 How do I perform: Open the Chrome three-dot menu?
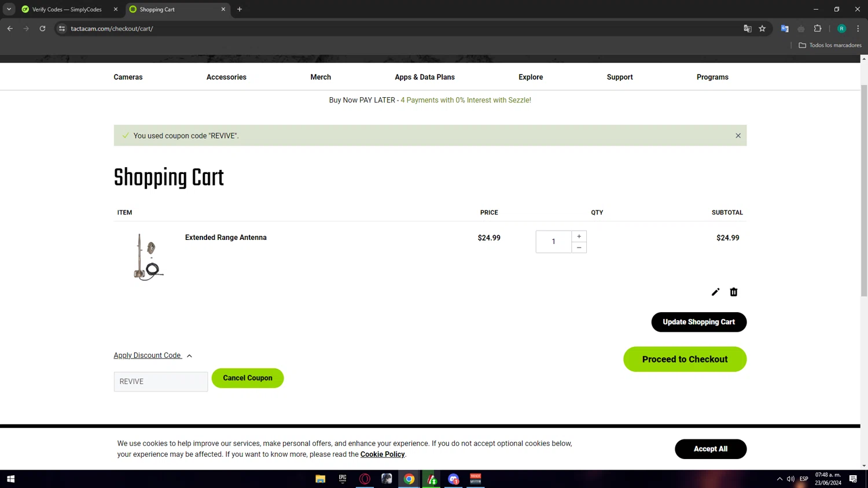coord(858,28)
